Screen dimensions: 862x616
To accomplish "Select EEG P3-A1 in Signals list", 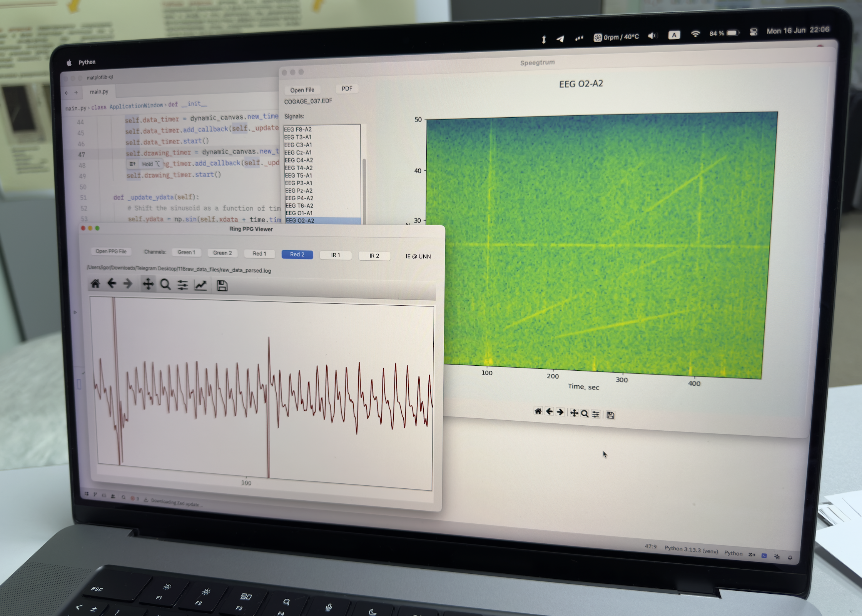I will (299, 183).
